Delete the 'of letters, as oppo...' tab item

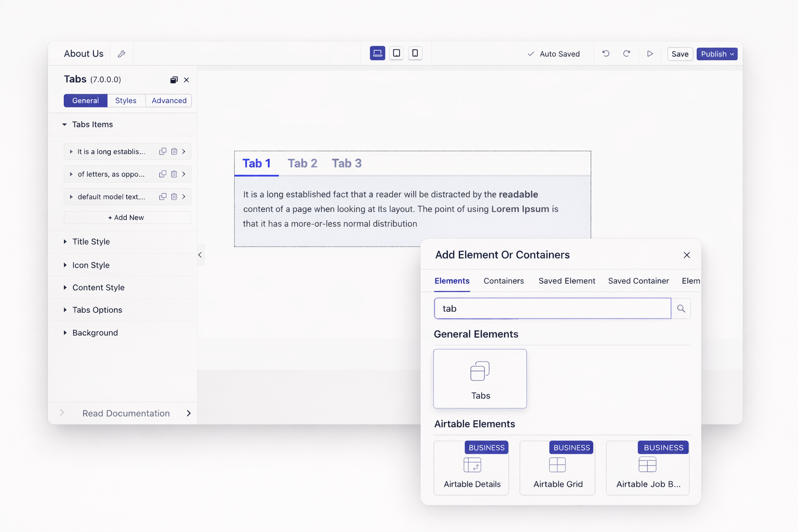pos(174,174)
